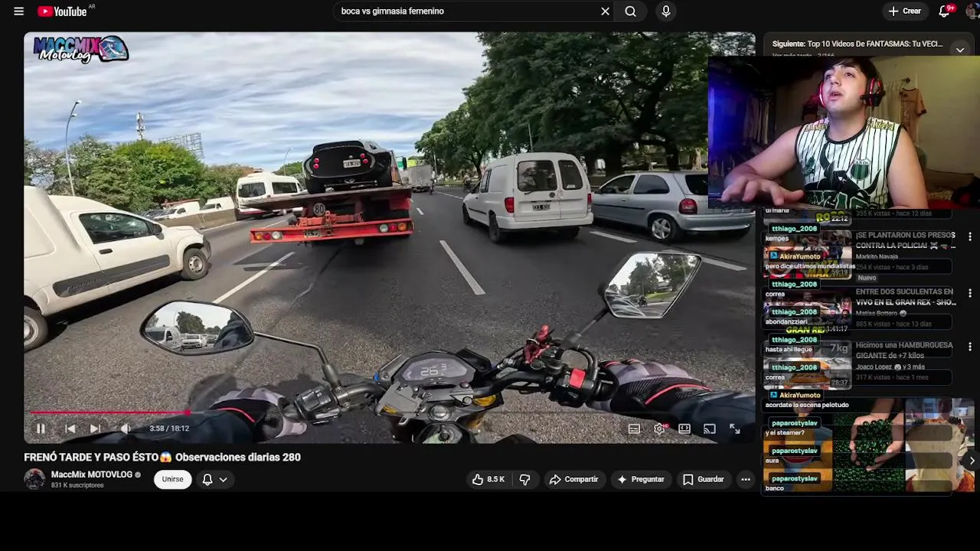Skip to the next video
Image resolution: width=980 pixels, height=551 pixels.
(x=95, y=429)
